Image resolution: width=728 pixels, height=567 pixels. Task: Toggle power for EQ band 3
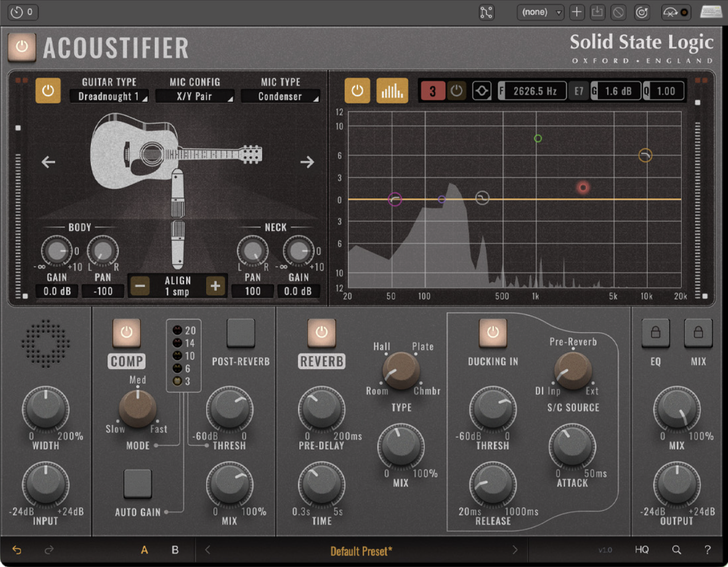[456, 90]
